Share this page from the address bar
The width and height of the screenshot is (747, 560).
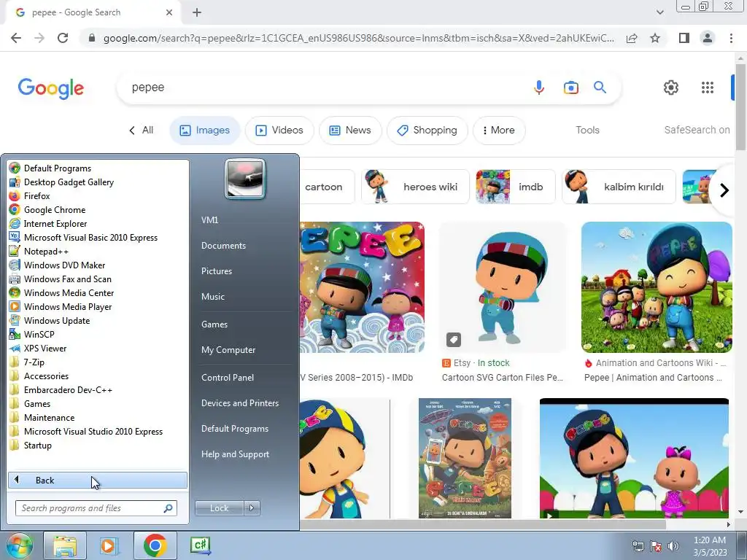pos(632,38)
